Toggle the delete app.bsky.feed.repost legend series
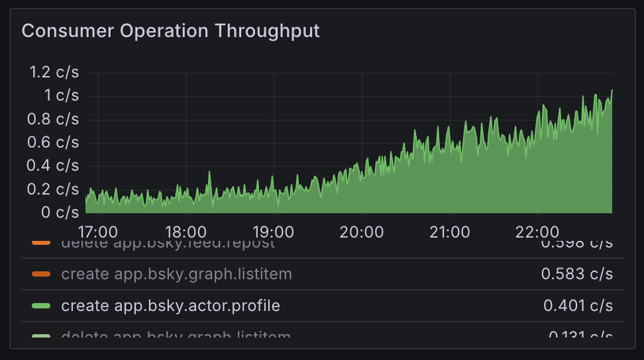 point(168,243)
